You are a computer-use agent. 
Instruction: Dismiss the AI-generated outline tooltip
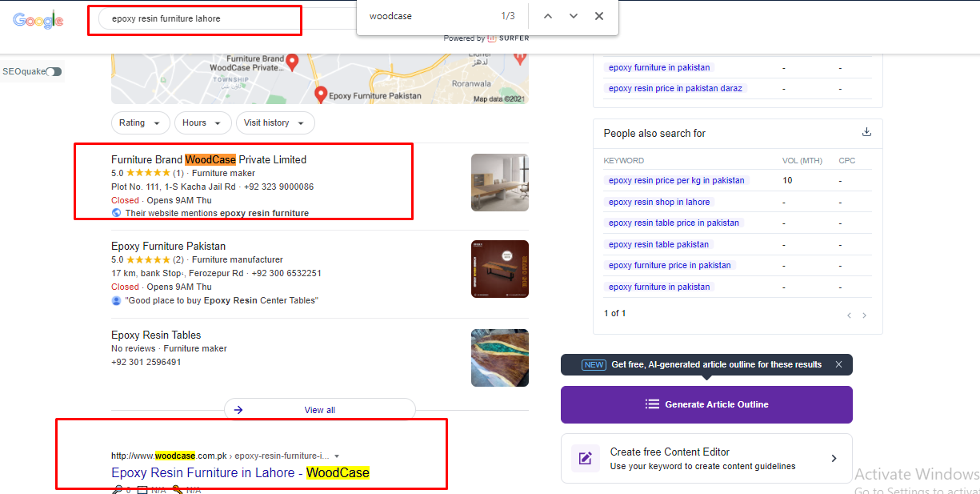[x=838, y=364]
